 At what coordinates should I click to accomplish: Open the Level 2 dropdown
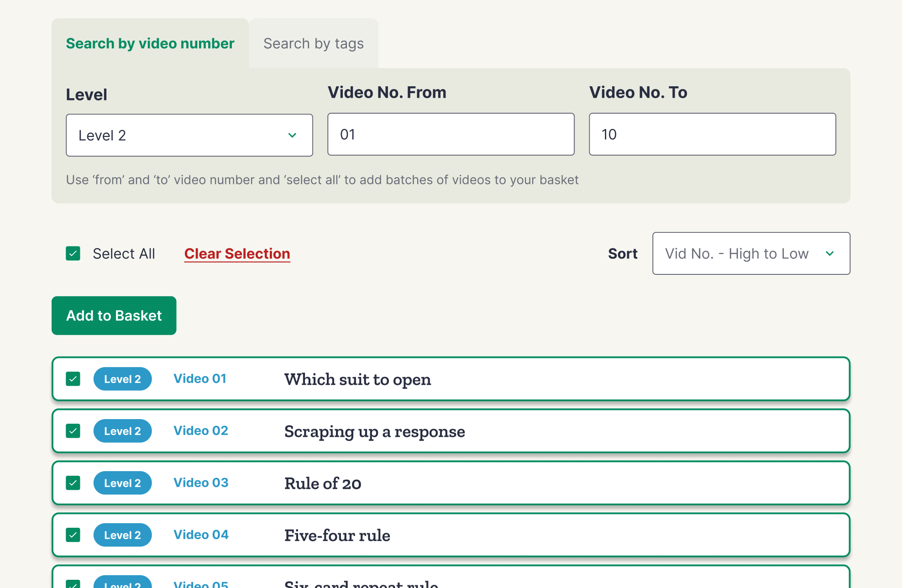coord(189,135)
